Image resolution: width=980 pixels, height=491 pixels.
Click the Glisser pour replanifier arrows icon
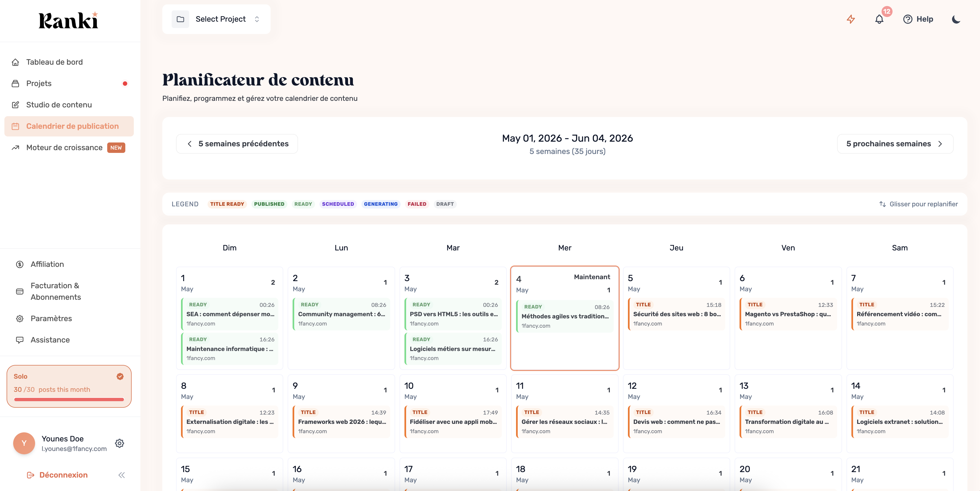coord(883,204)
